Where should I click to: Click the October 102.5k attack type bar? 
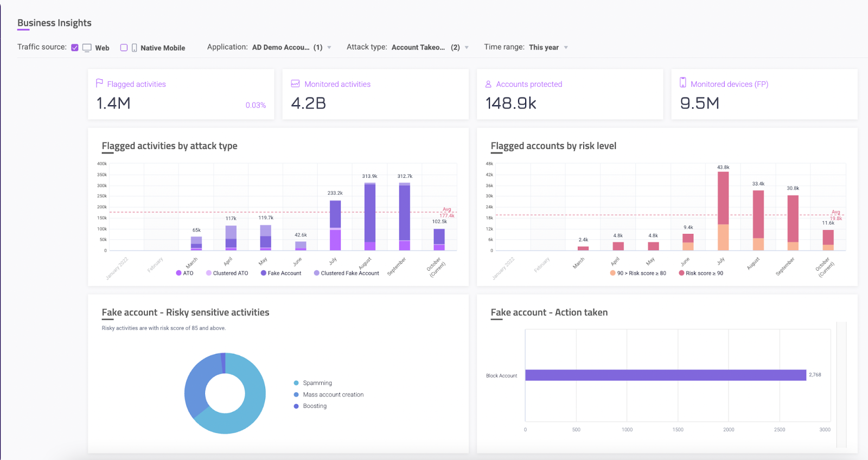coord(439,239)
